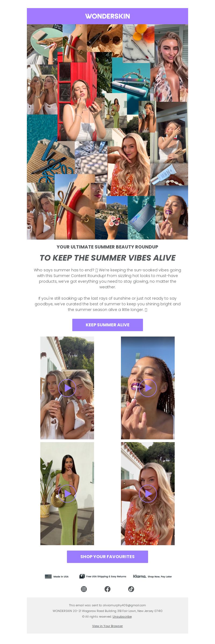The width and height of the screenshot is (215, 644).
Task: Open the TikTok icon link
Action: (131, 589)
